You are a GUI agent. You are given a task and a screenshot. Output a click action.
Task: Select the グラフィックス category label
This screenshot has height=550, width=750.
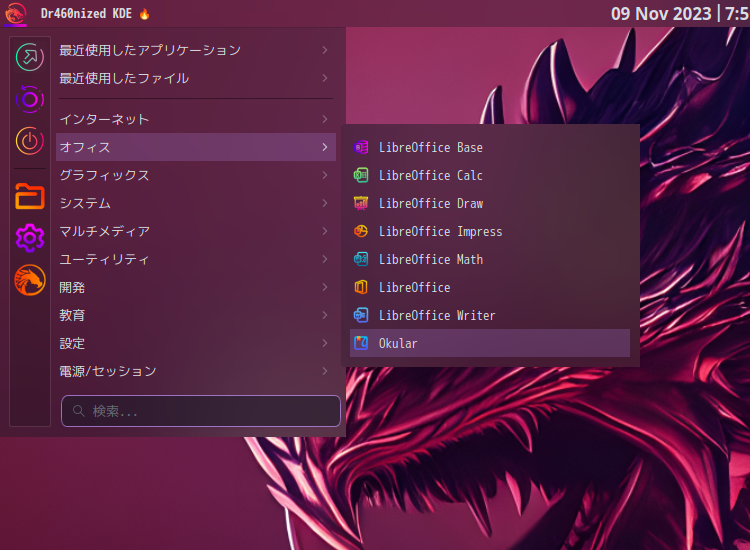(104, 175)
